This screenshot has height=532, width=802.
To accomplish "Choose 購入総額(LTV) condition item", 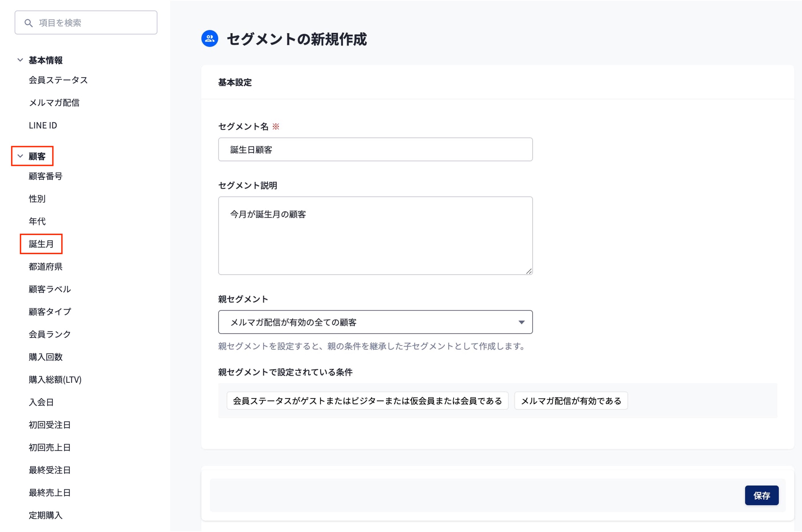I will point(55,380).
